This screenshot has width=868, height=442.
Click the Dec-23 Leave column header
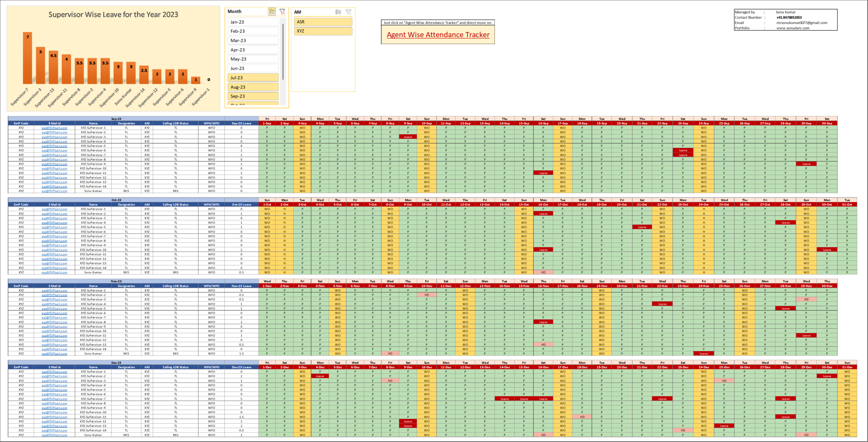241,367
